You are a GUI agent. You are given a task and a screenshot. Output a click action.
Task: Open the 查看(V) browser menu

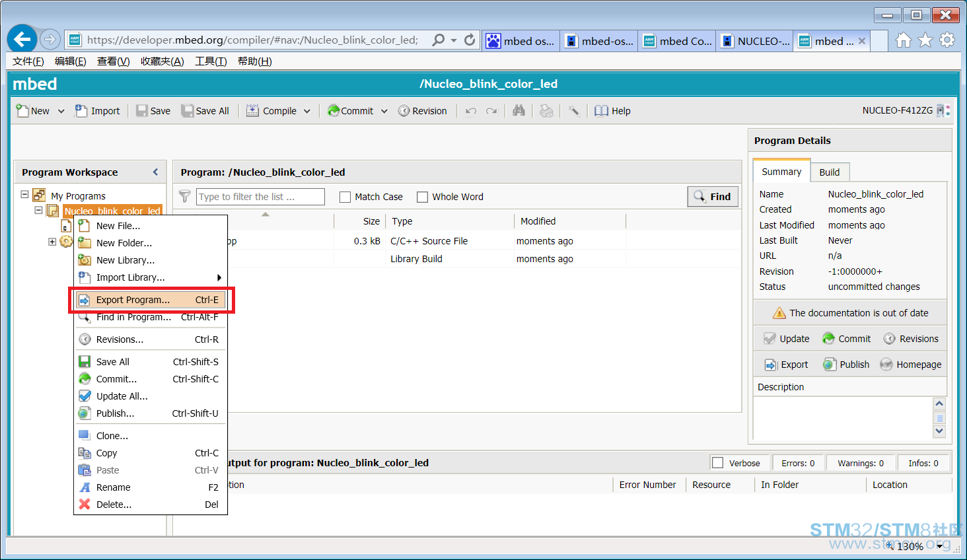click(x=113, y=61)
